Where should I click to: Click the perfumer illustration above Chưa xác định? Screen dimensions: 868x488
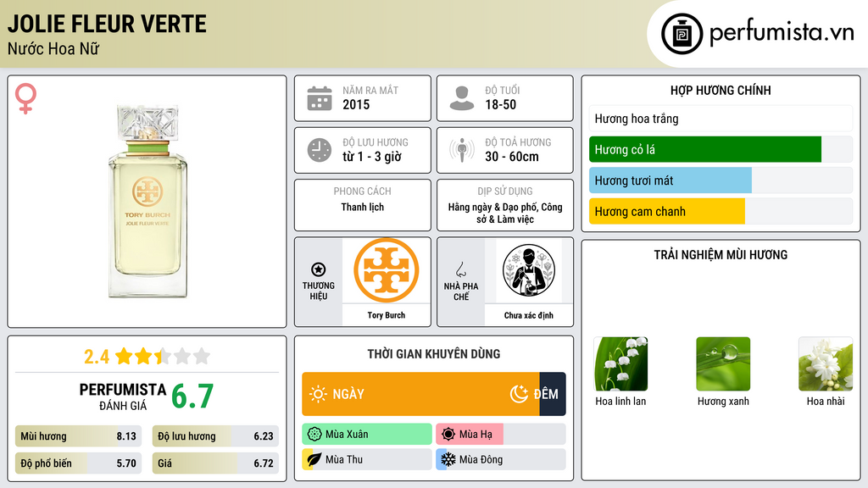(x=529, y=270)
